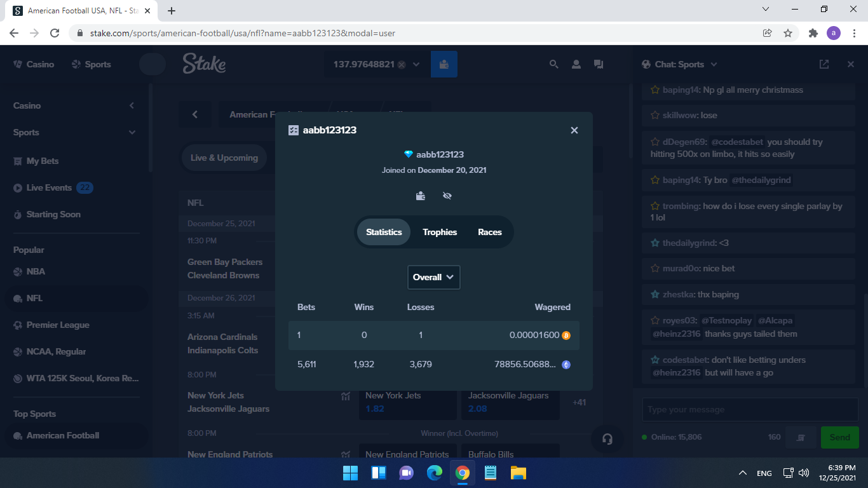Open File Explorer from taskbar
Image resolution: width=868 pixels, height=488 pixels.
pyautogui.click(x=519, y=473)
